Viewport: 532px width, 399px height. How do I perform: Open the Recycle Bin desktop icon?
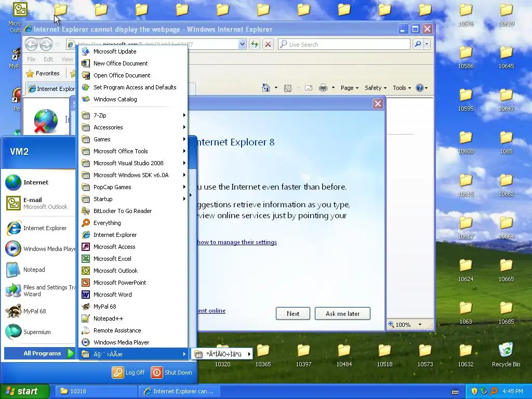click(506, 354)
